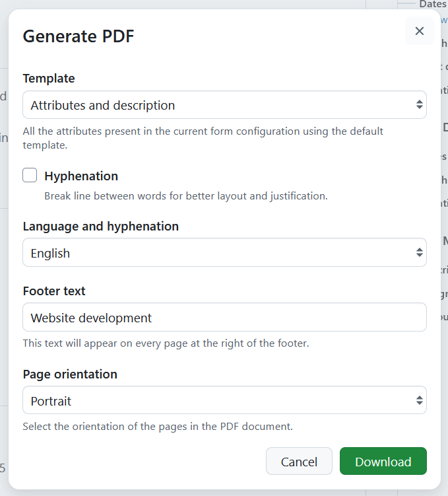
Task: Click the Generate PDF dialog title
Action: pos(79,36)
